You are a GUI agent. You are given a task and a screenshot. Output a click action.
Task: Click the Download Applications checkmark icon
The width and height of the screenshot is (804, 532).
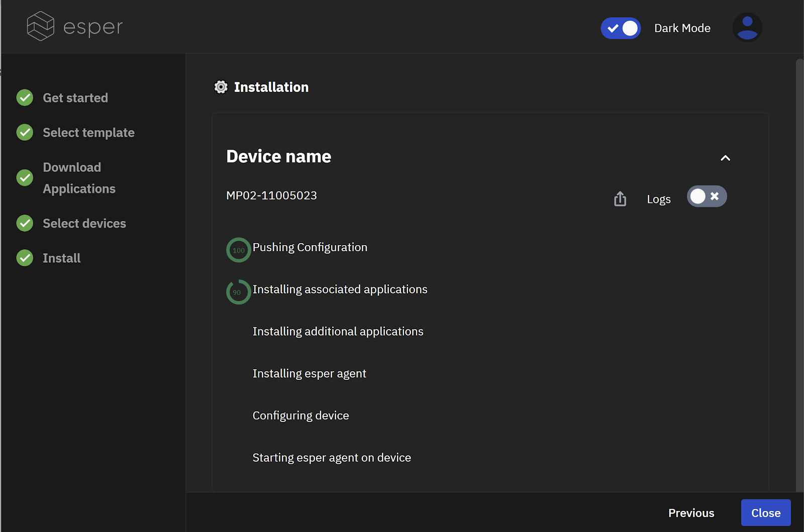pyautogui.click(x=24, y=178)
